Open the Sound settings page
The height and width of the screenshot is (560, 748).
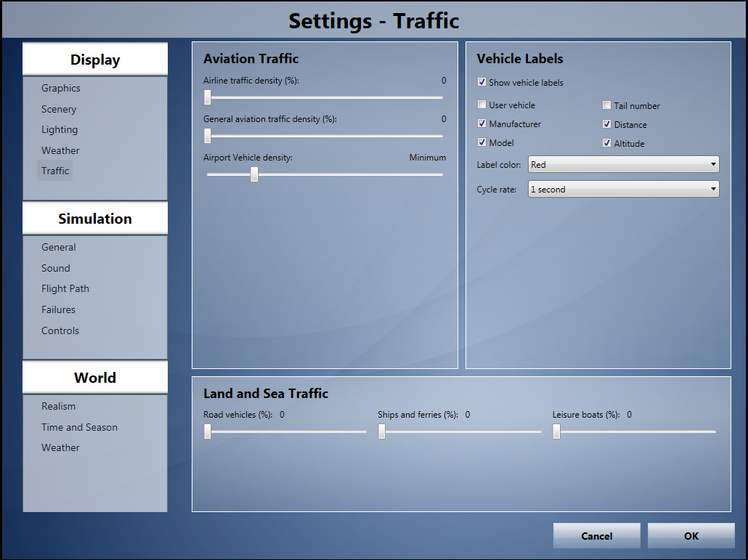(56, 269)
